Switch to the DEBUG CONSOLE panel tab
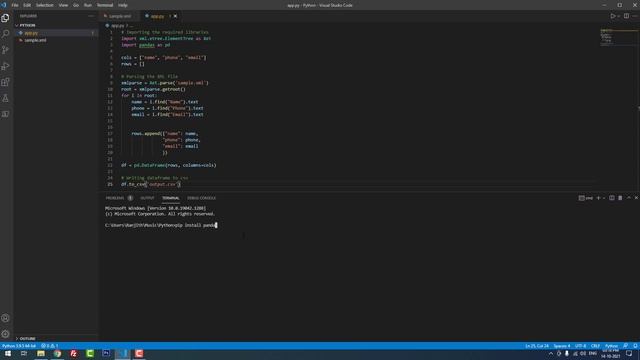The image size is (640, 360). click(x=201, y=198)
